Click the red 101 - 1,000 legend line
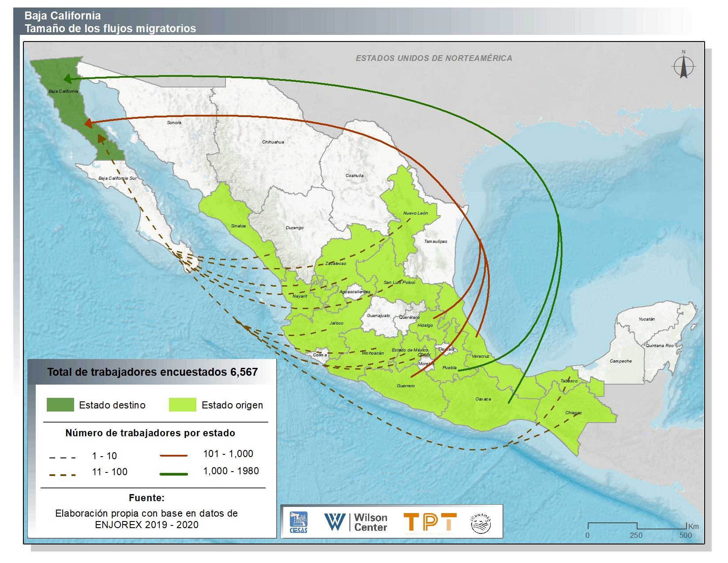Viewport: 728px width, 563px height. (173, 455)
